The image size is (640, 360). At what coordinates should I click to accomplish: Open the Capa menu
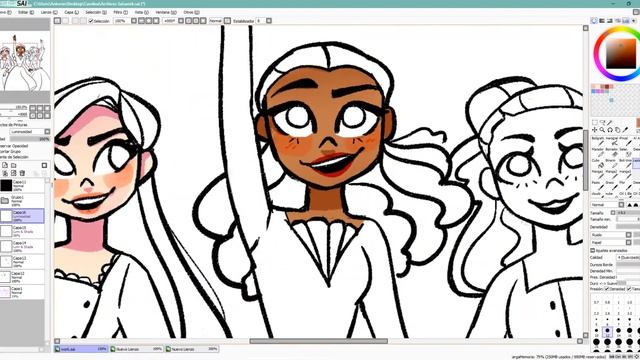pyautogui.click(x=71, y=12)
